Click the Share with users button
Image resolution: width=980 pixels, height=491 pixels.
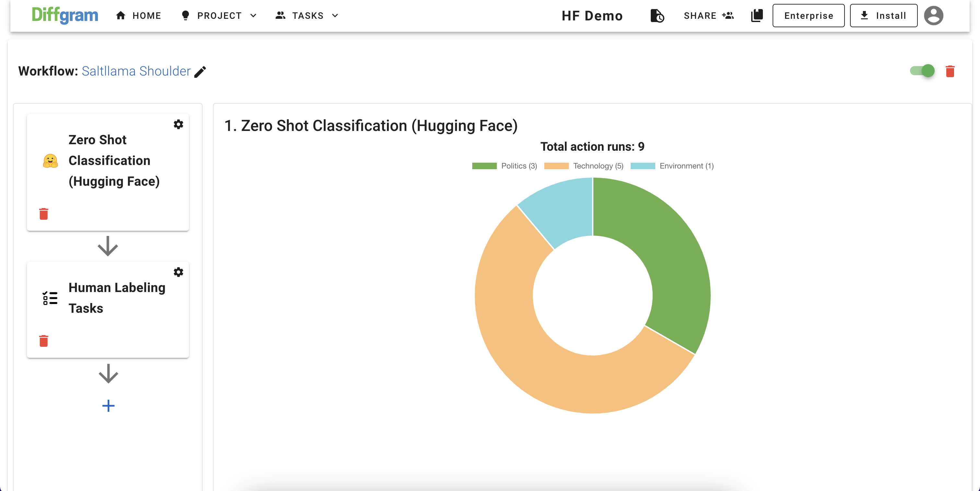(708, 16)
